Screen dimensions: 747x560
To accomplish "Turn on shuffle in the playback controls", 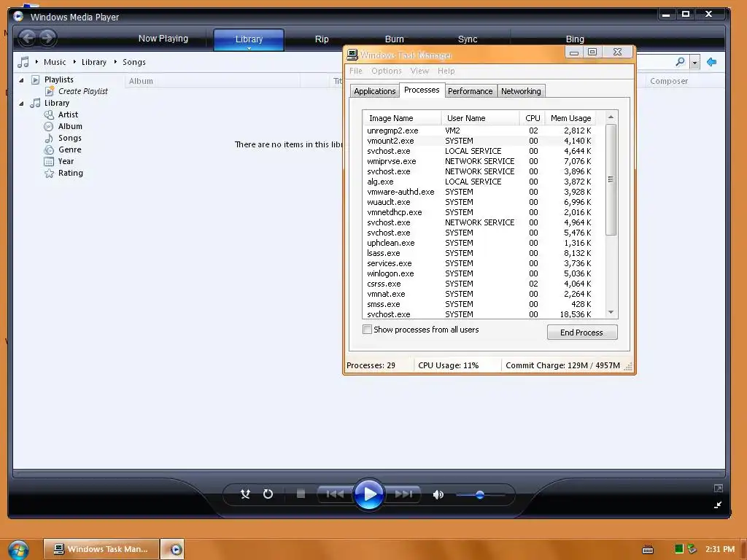I will click(x=245, y=494).
